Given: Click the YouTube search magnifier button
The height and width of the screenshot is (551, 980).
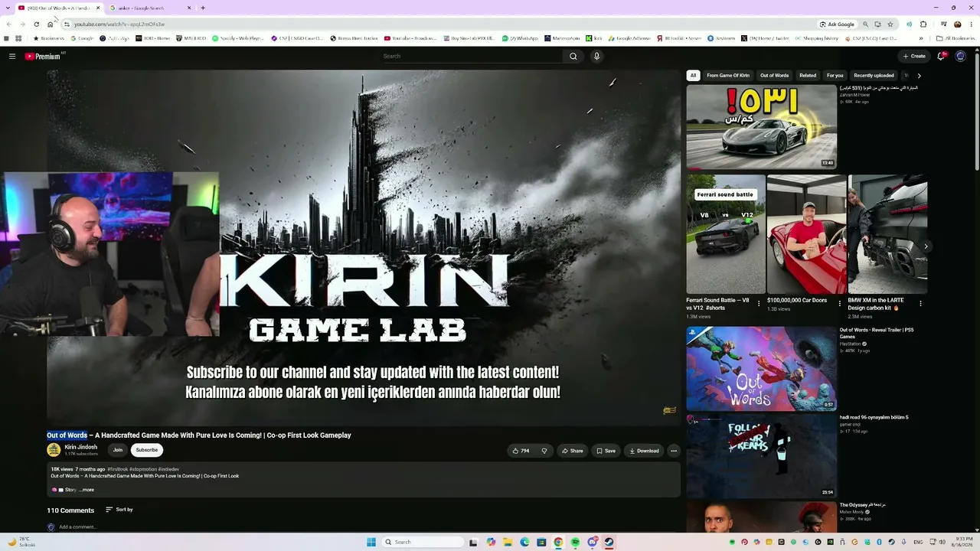Looking at the screenshot, I should click(x=573, y=56).
